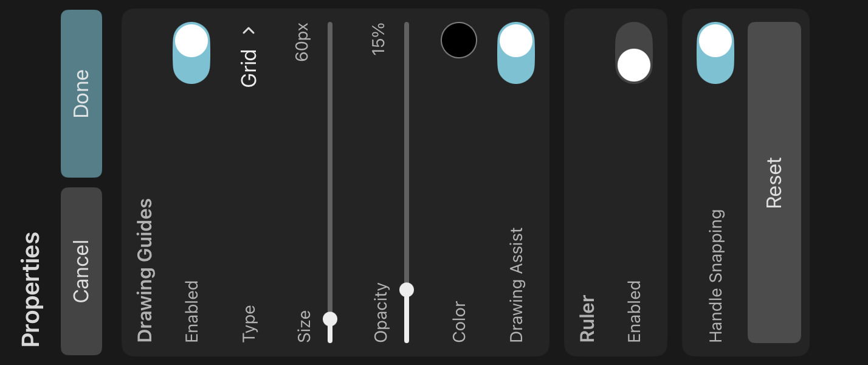
Task: Disable the Drawing Guides Enabled toggle
Action: (191, 53)
